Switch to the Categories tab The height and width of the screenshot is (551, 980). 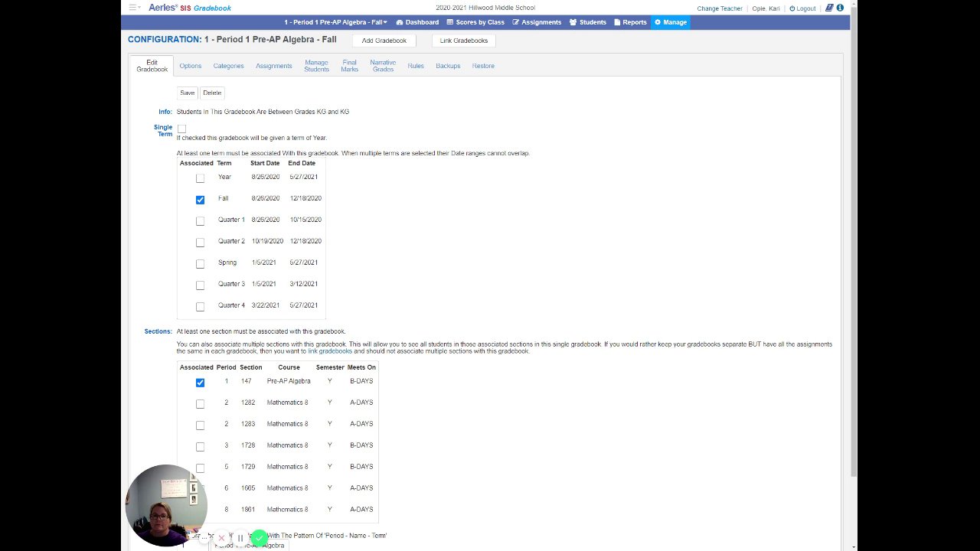pyautogui.click(x=228, y=66)
